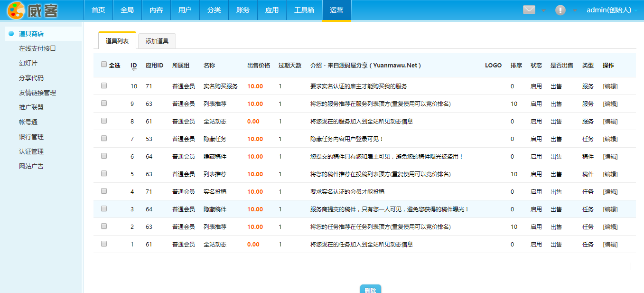The width and height of the screenshot is (644, 293).
Task: Check the box for row ID 3
Action: click(104, 208)
